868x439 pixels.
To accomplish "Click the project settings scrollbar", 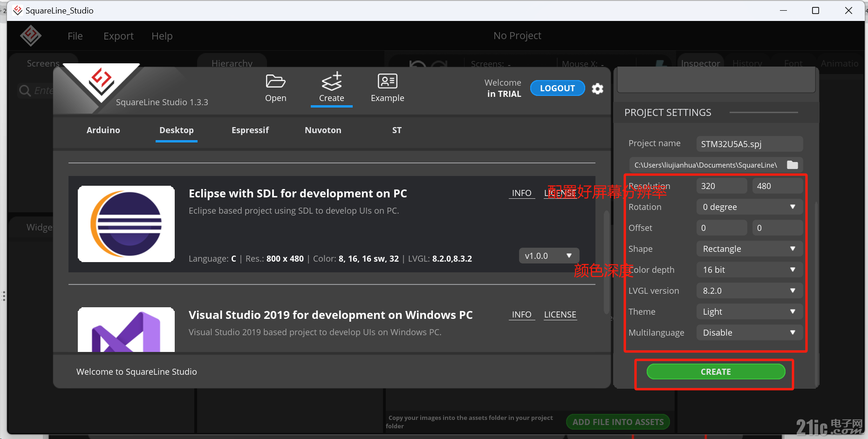I will click(x=816, y=293).
